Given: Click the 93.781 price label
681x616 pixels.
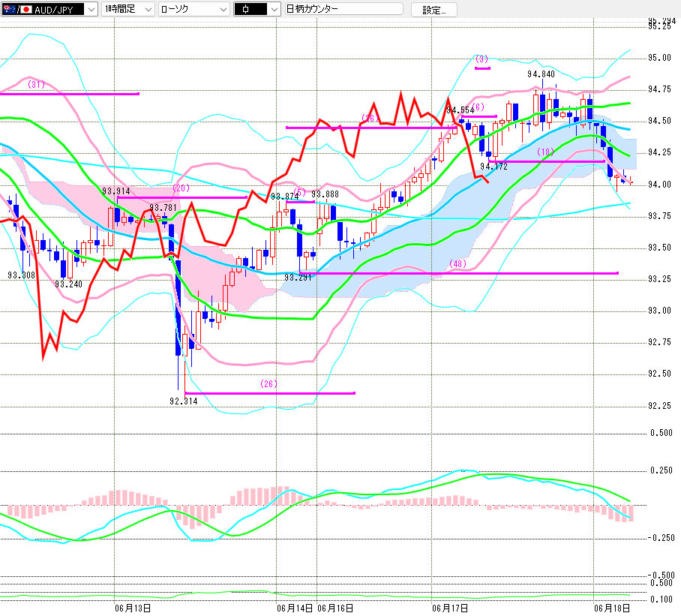Looking at the screenshot, I should (163, 208).
